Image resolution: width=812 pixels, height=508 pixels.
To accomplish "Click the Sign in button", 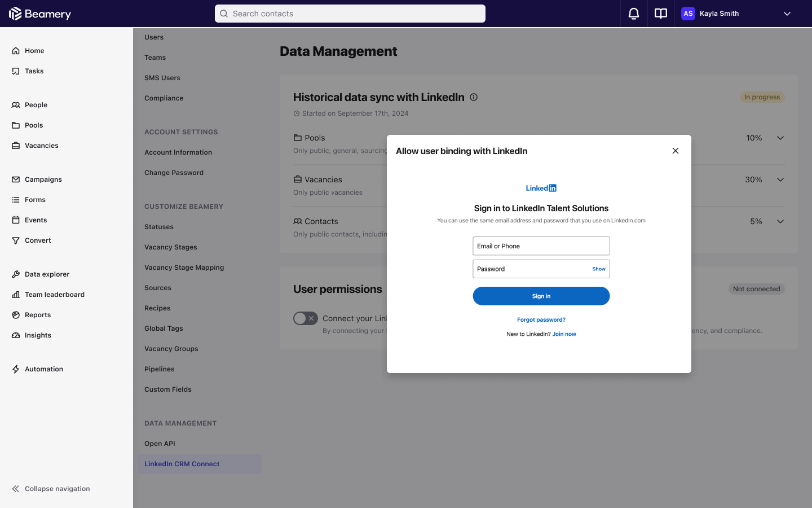I will [x=541, y=296].
